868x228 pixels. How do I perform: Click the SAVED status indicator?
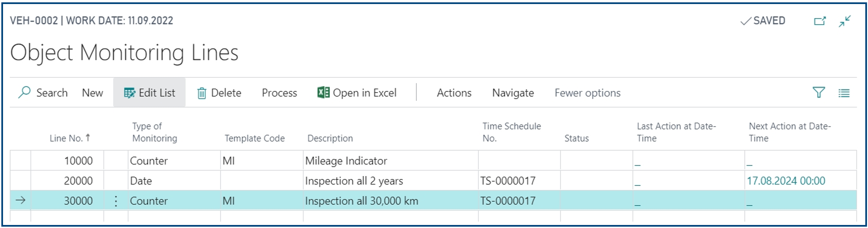(763, 21)
